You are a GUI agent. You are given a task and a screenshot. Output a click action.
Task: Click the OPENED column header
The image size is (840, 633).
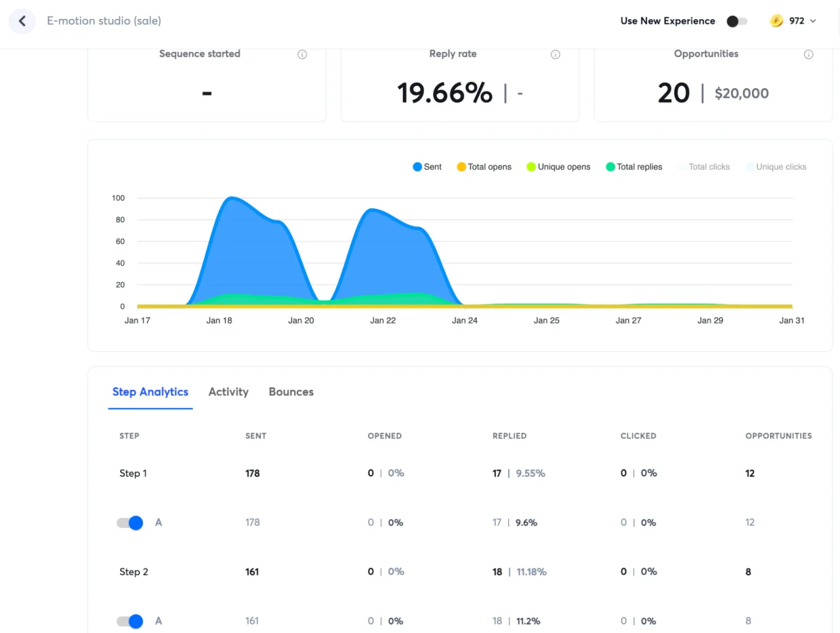385,436
